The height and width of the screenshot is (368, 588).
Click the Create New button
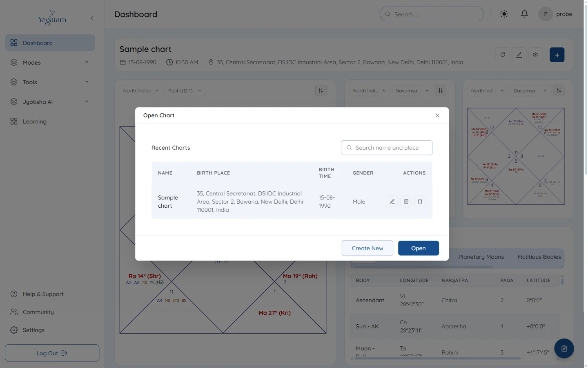[x=367, y=248]
